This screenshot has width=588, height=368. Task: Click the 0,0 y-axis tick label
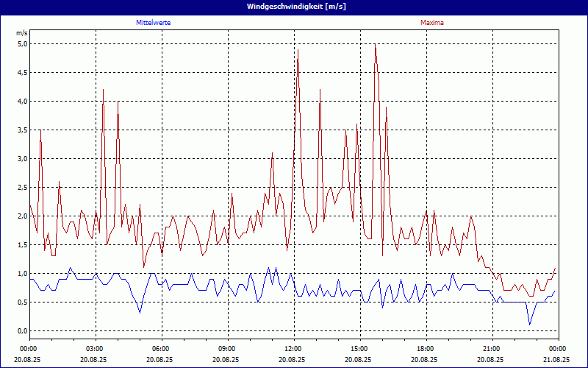[x=22, y=330]
